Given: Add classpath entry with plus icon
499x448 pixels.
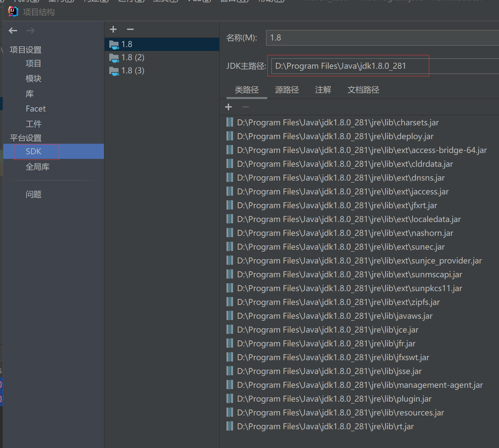Looking at the screenshot, I should pos(228,107).
